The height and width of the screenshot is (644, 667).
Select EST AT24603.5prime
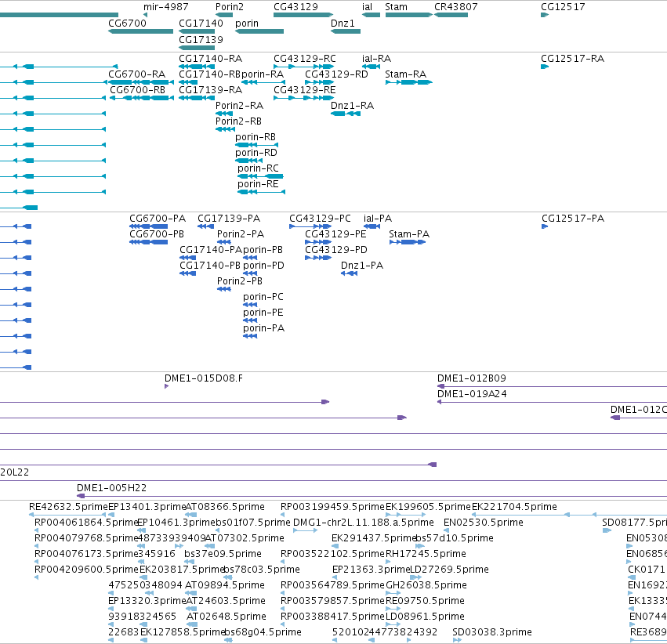coord(191,609)
